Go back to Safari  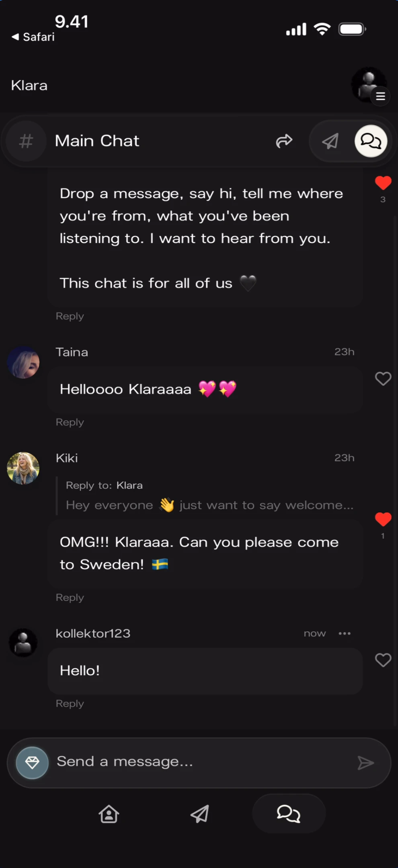(x=32, y=37)
